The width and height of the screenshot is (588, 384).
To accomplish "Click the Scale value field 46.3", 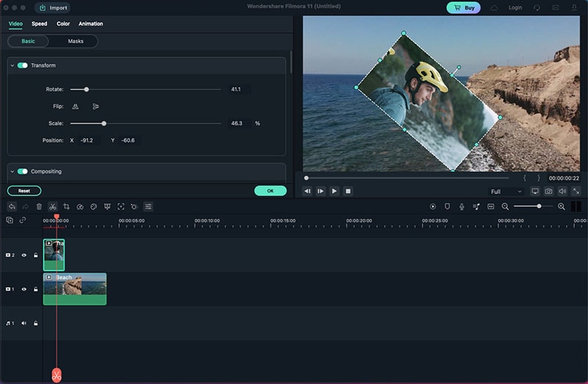I will (240, 123).
